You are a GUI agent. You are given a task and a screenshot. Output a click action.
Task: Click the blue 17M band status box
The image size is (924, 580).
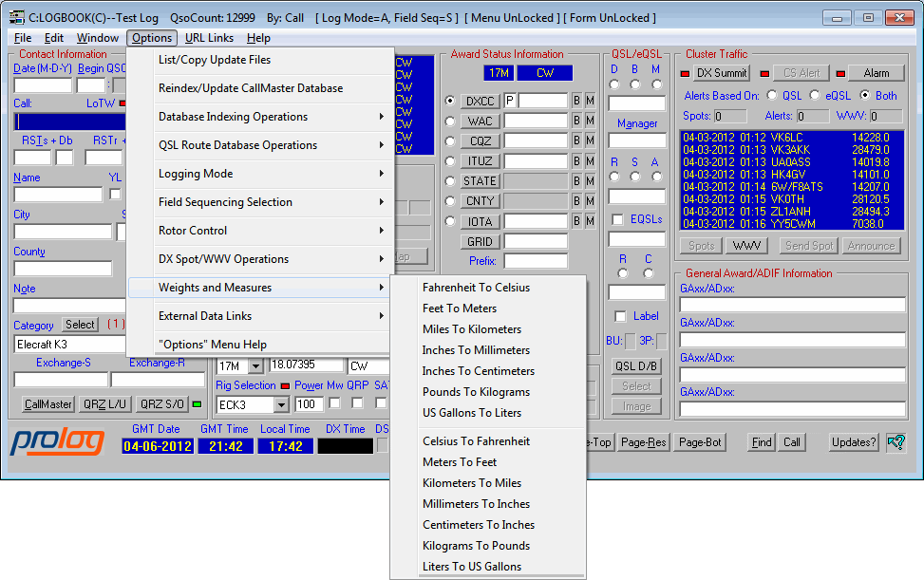[499, 73]
